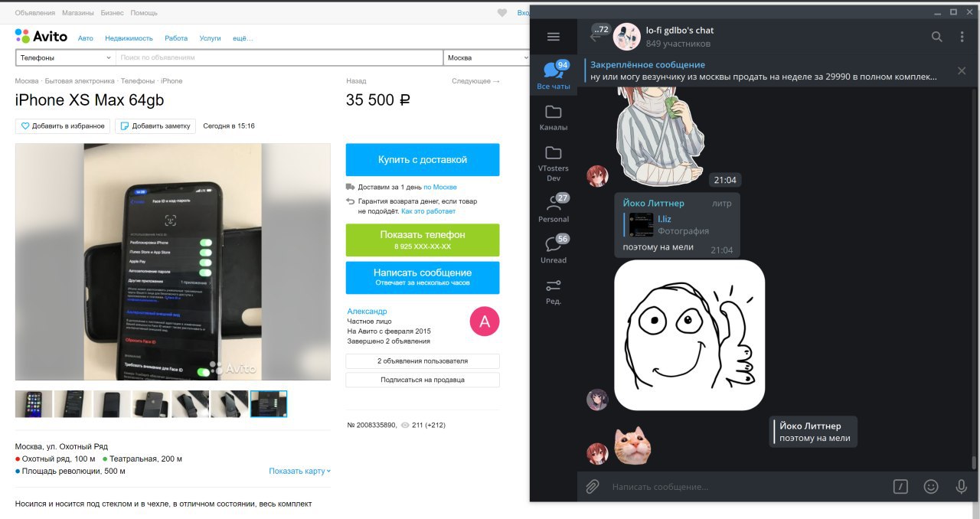Image resolution: width=980 pixels, height=519 pixels.
Task: Go back using Telegram arrow
Action: click(x=596, y=36)
